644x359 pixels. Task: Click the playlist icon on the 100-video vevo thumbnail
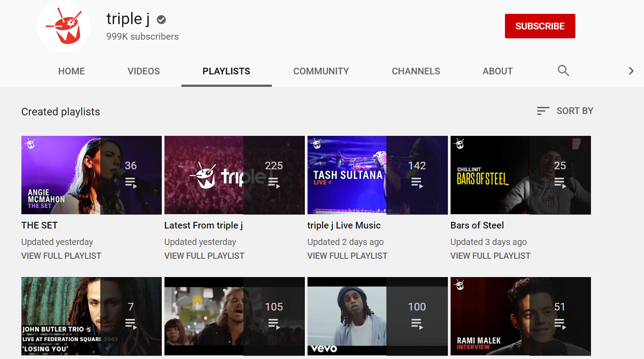(417, 324)
